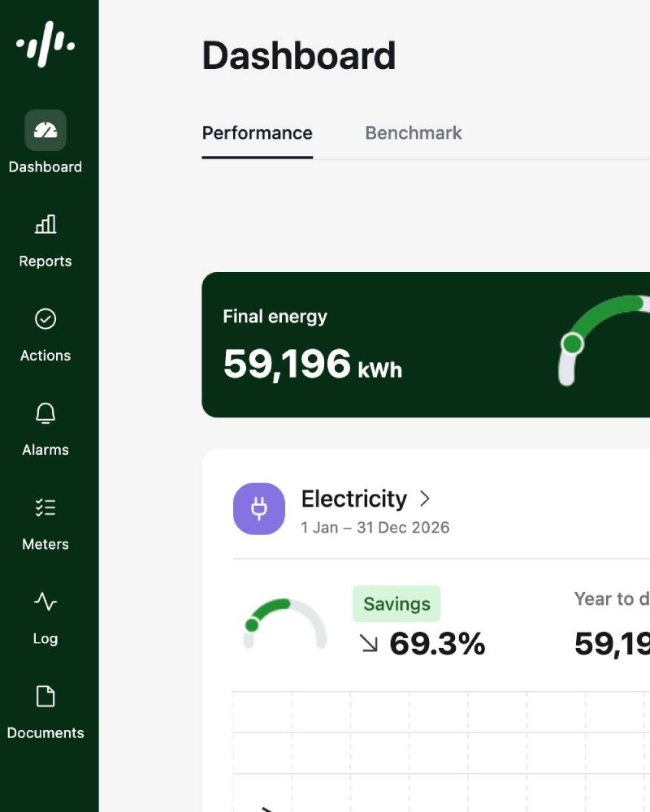Click the 1 Jan – 31 Dec 2026 date range
650x812 pixels.
(375, 528)
